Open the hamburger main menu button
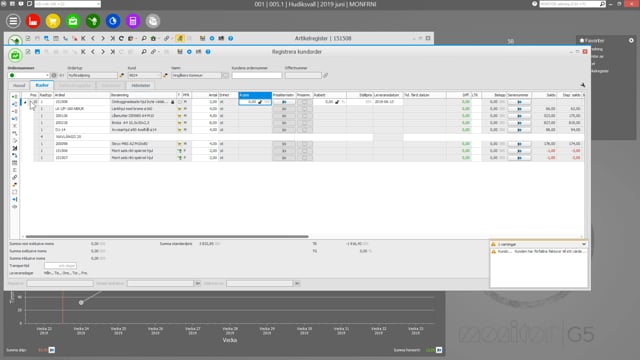Screen dimensions: 640x360 pyautogui.click(x=13, y=21)
